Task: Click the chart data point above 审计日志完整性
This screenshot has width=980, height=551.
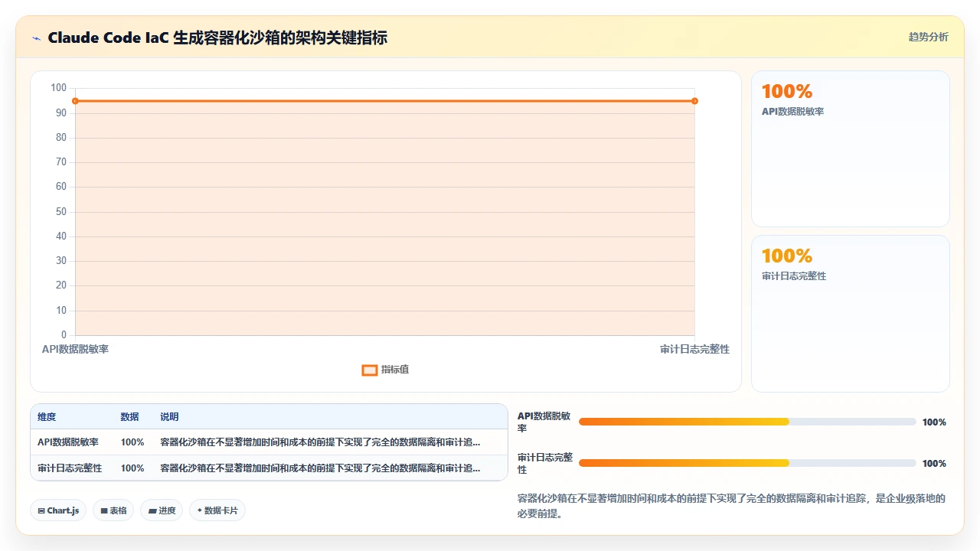Action: coord(694,101)
